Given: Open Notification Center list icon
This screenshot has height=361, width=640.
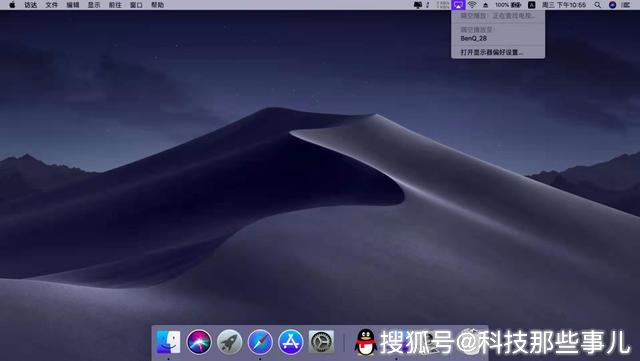Looking at the screenshot, I should (x=626, y=5).
